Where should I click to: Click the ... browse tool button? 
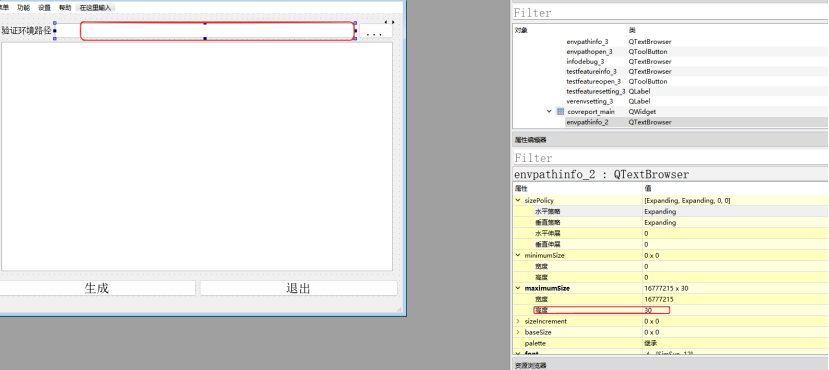[375, 32]
